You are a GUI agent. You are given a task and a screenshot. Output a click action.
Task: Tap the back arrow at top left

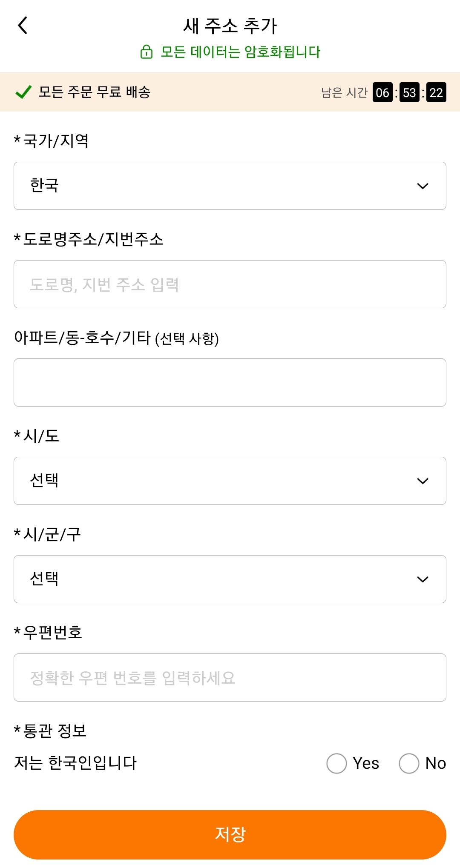(x=23, y=26)
